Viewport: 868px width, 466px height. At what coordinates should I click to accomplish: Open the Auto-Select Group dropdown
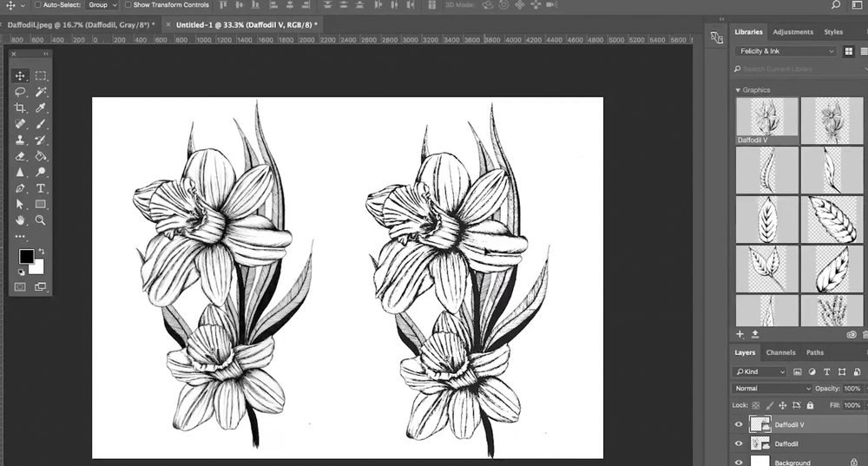(103, 5)
